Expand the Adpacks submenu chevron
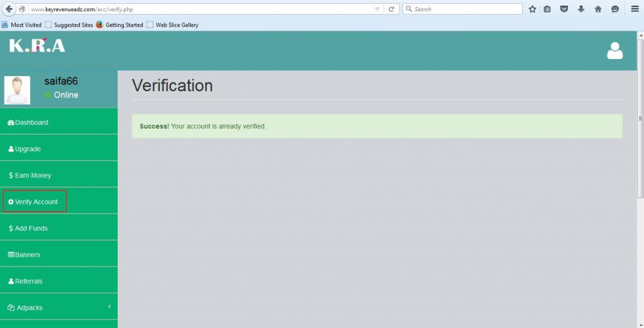This screenshot has height=328, width=644. [109, 307]
